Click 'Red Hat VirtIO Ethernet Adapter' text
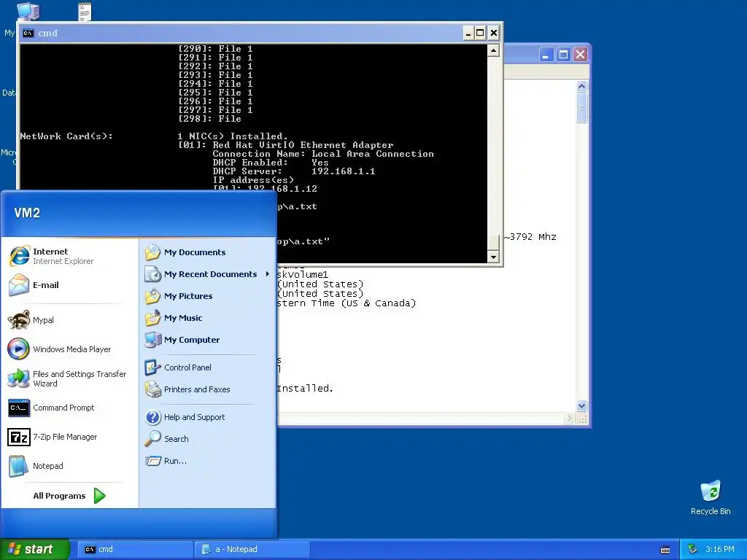This screenshot has width=747, height=560. (303, 145)
